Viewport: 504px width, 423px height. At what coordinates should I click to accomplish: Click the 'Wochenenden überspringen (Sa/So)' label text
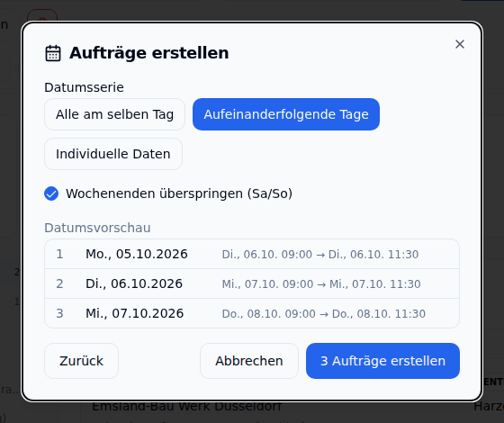tap(179, 193)
